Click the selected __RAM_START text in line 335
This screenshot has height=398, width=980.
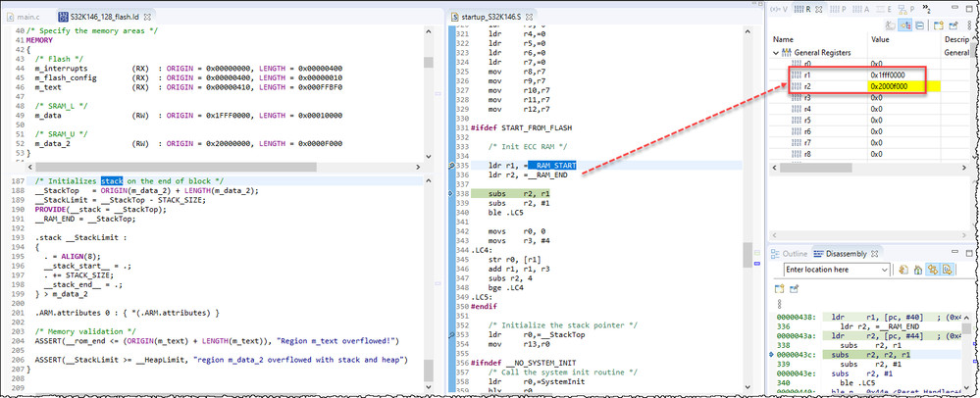pyautogui.click(x=552, y=166)
